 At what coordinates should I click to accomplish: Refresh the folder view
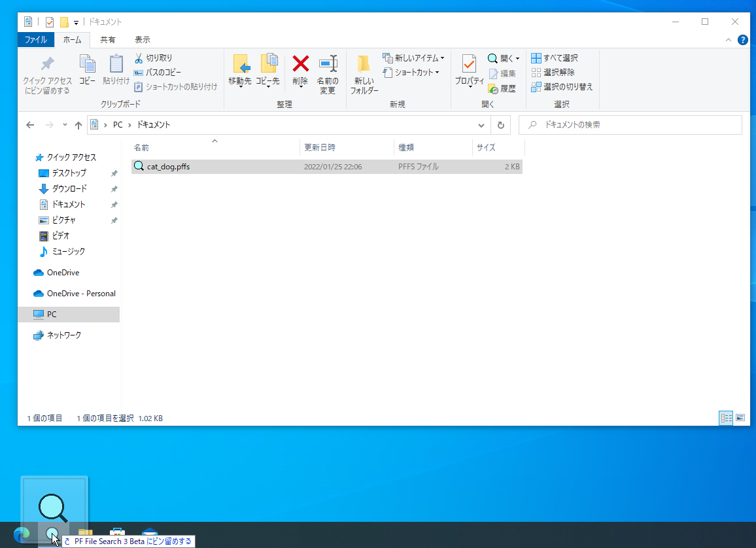click(x=500, y=125)
